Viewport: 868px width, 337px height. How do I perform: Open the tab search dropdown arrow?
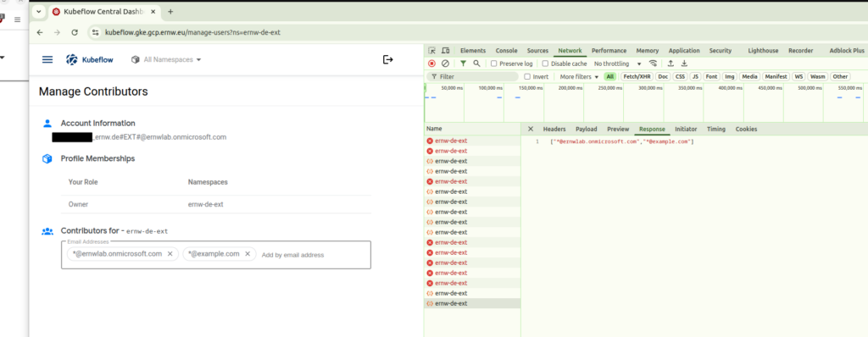click(39, 12)
